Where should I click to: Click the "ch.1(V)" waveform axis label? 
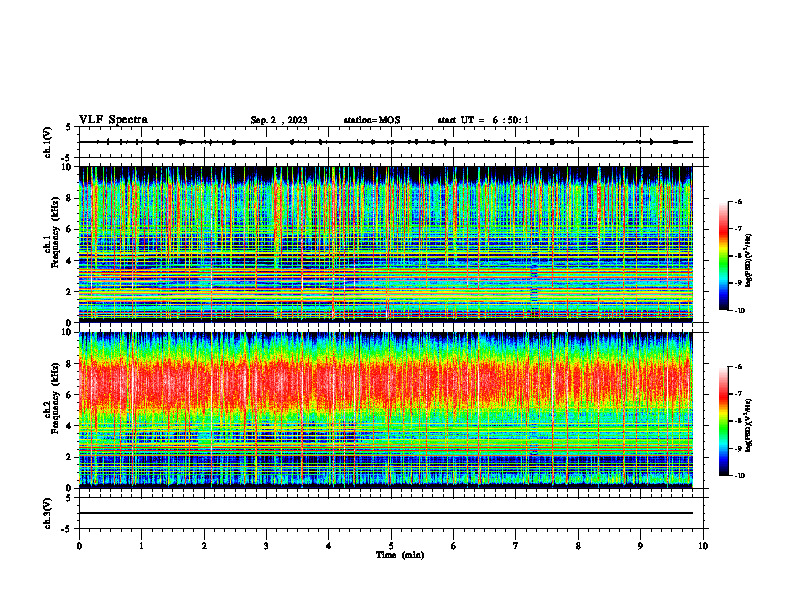[47, 142]
